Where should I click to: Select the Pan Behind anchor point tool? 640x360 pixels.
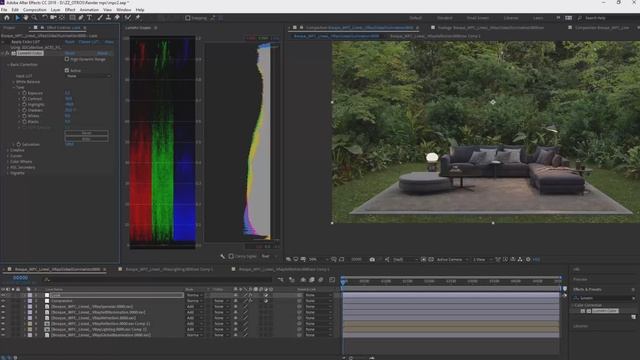62,18
